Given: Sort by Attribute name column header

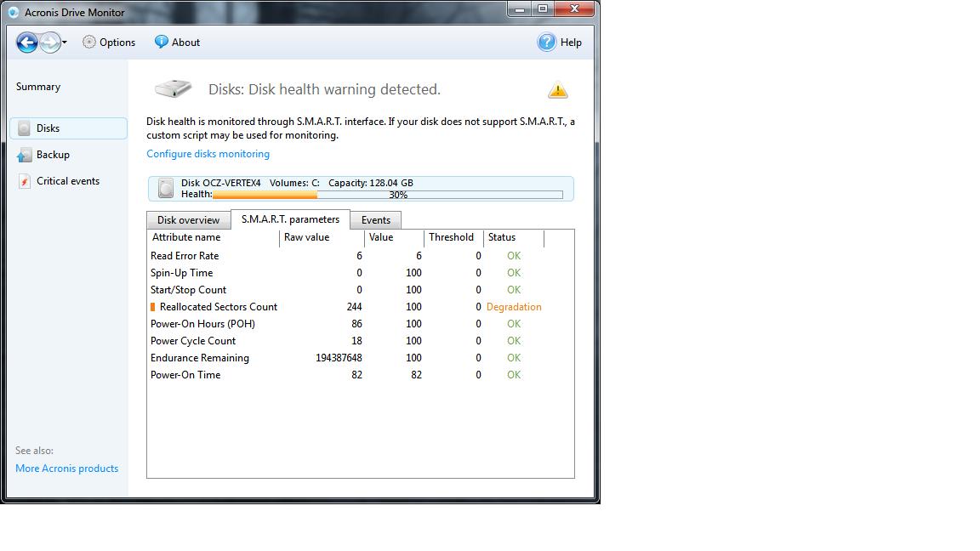Looking at the screenshot, I should (x=214, y=238).
